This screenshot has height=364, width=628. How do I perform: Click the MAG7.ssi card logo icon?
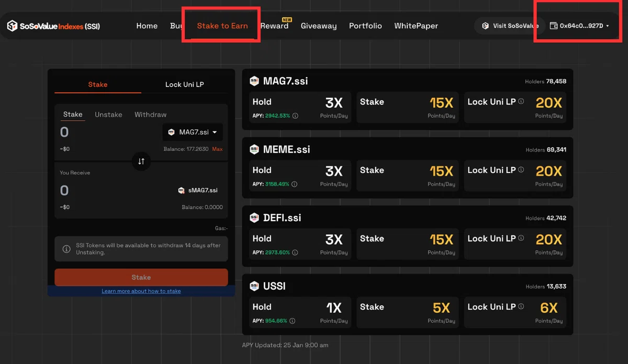click(254, 81)
